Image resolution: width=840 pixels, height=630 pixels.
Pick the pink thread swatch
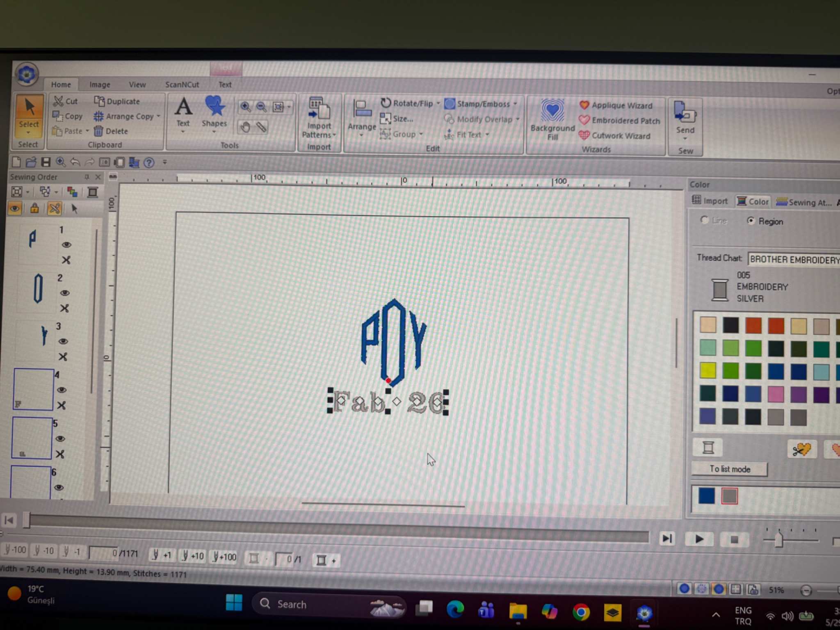pyautogui.click(x=776, y=394)
